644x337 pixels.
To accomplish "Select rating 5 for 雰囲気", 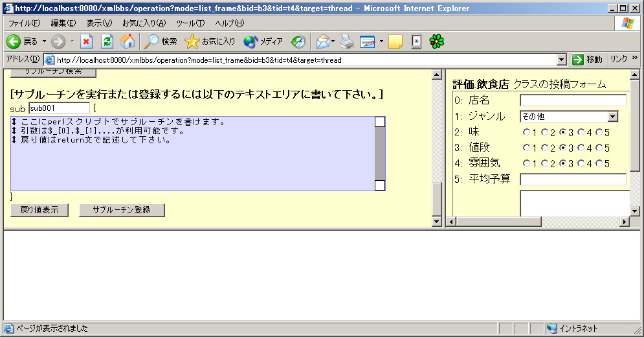I will [599, 163].
